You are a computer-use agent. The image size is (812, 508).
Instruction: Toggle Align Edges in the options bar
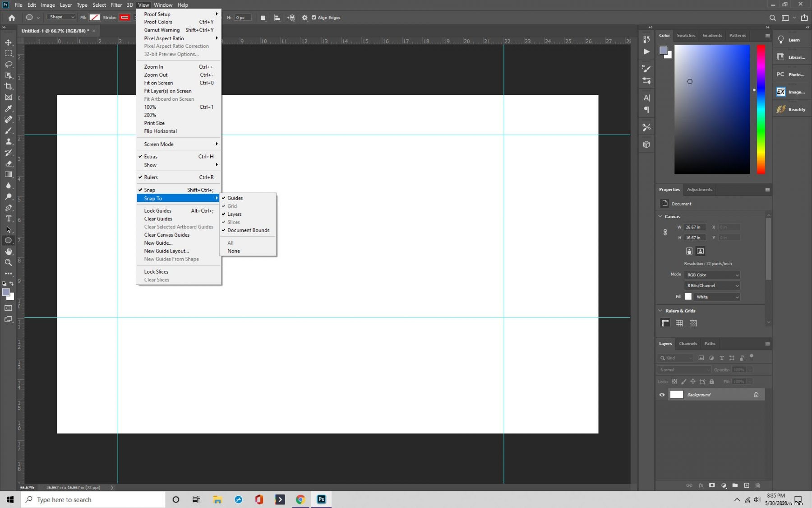pyautogui.click(x=314, y=18)
